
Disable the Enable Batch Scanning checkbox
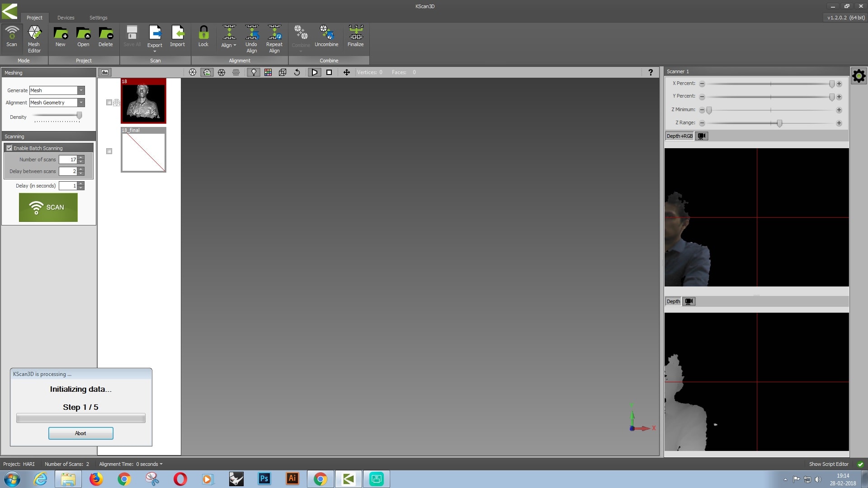coord(9,148)
